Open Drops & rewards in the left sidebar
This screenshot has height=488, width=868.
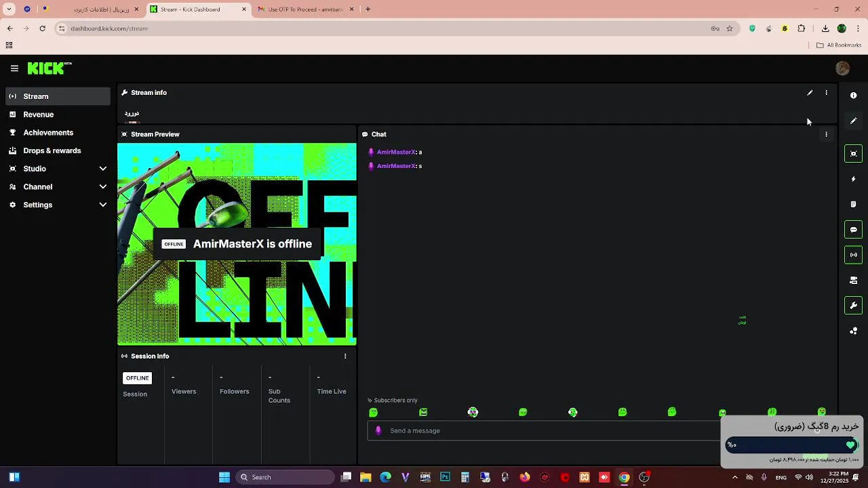click(x=58, y=150)
